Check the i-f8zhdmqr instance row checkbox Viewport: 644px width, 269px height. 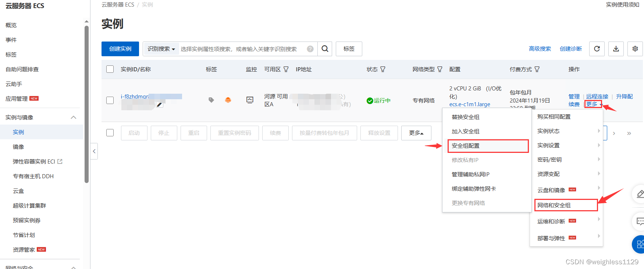110,100
